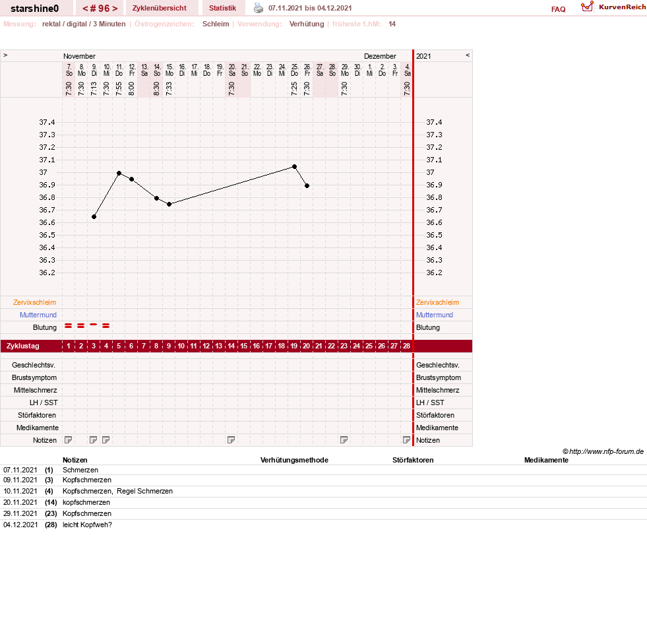
Task: Collapse chart using right '<' arrow
Action: (468, 55)
